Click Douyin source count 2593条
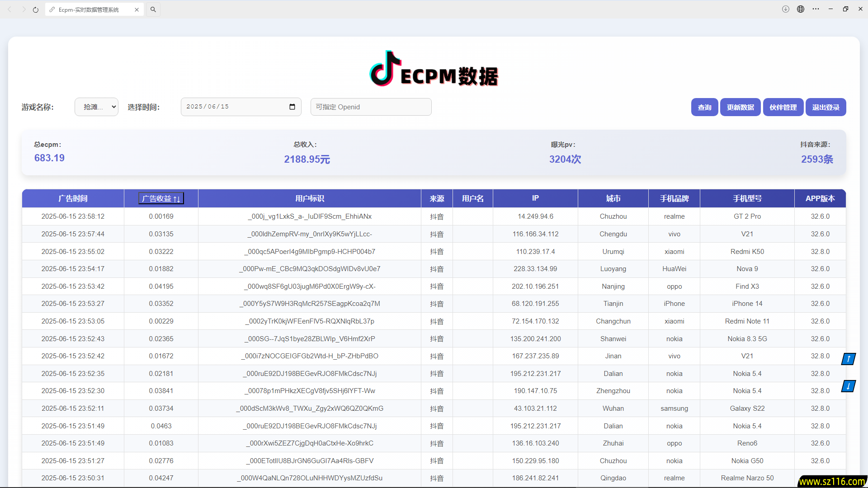The width and height of the screenshot is (868, 488). 817,160
